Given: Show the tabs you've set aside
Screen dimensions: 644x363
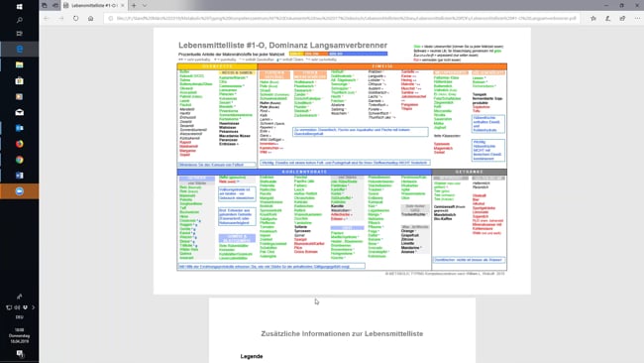Looking at the screenshot, I should pyautogui.click(x=45, y=6).
